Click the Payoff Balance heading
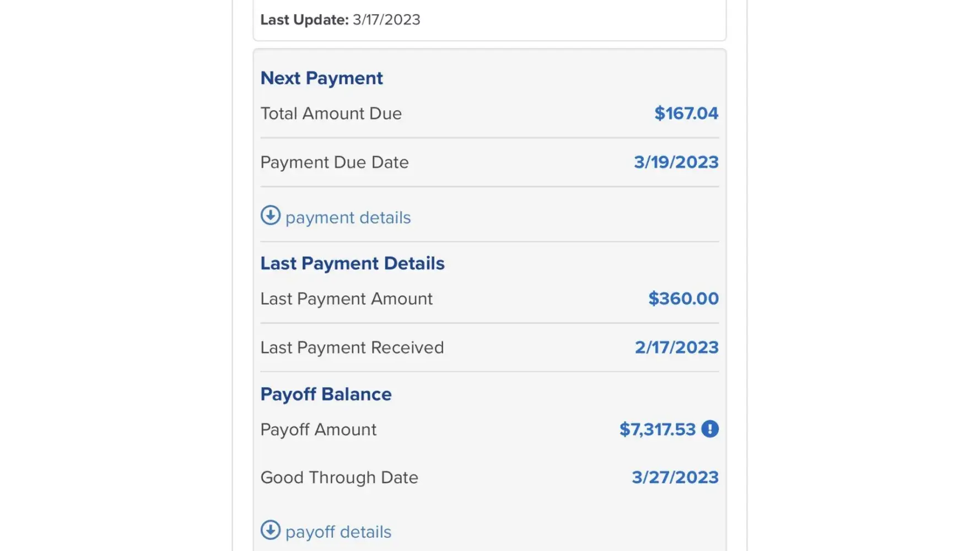The width and height of the screenshot is (980, 551). (326, 394)
